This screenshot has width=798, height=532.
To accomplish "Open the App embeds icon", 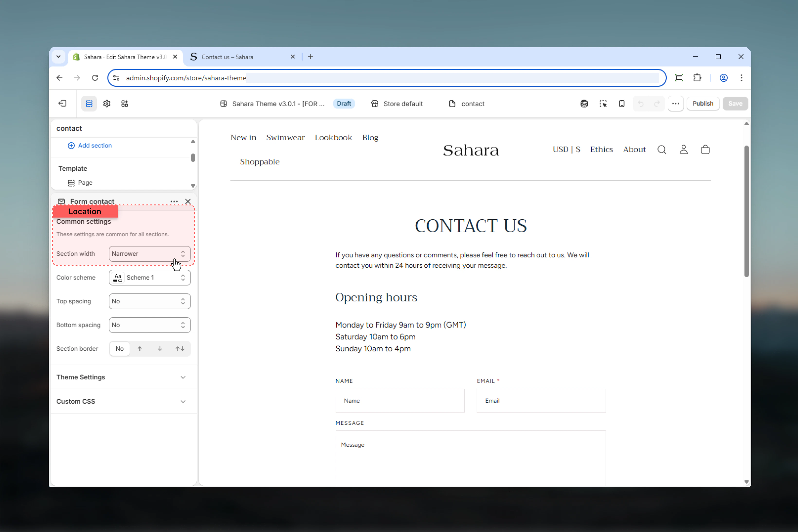I will coord(125,103).
